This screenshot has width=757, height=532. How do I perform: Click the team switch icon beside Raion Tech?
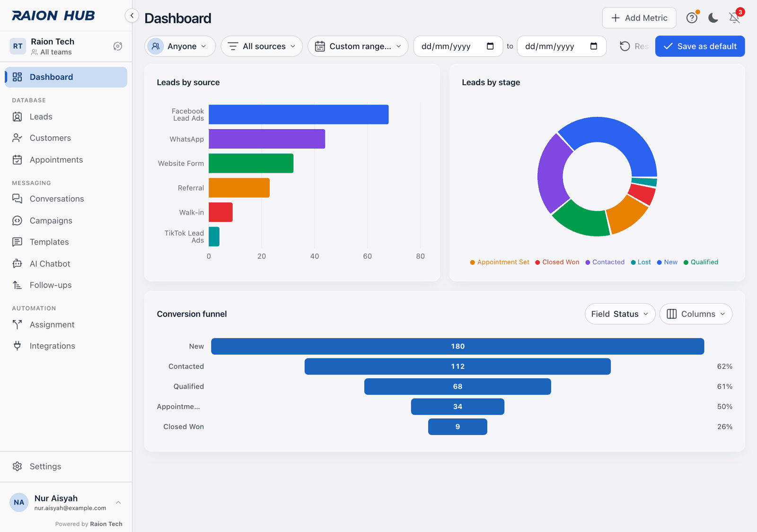pyautogui.click(x=118, y=46)
